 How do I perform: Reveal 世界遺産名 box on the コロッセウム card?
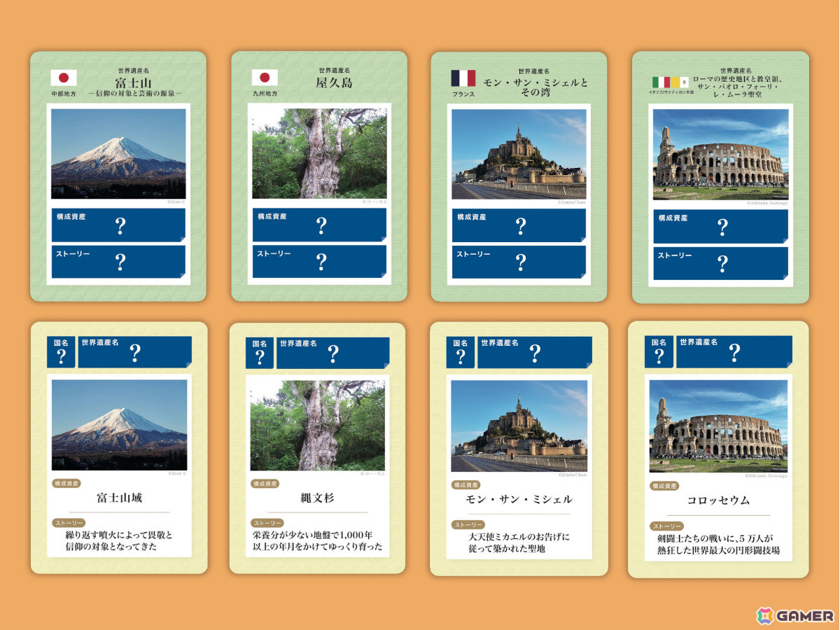tap(734, 352)
